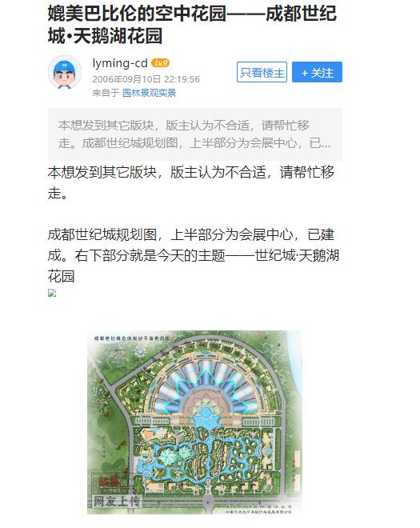Click the paragraph starting 本想发到其它版块
Screen dimensions: 420x528
pos(190,182)
